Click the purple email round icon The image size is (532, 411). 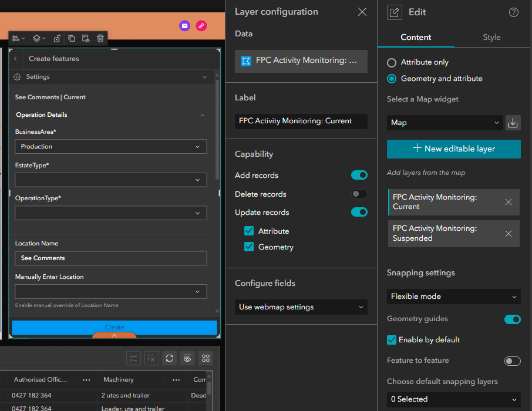(x=184, y=26)
